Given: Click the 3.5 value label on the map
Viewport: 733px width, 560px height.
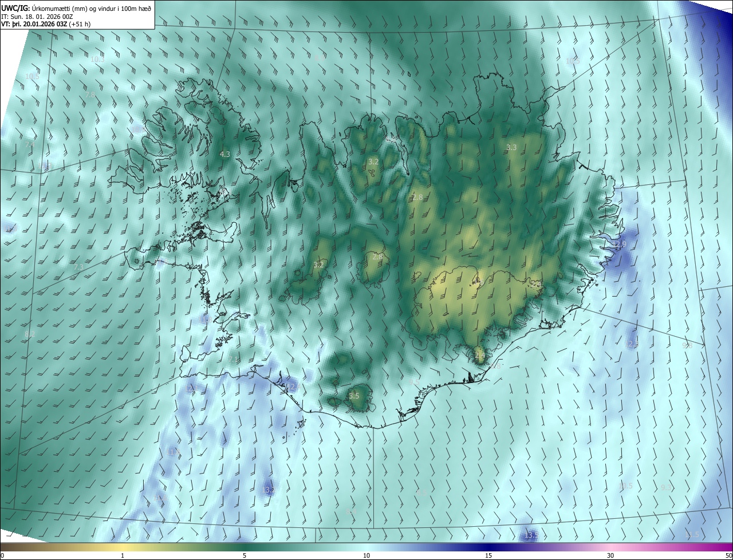Looking at the screenshot, I should coord(354,396).
